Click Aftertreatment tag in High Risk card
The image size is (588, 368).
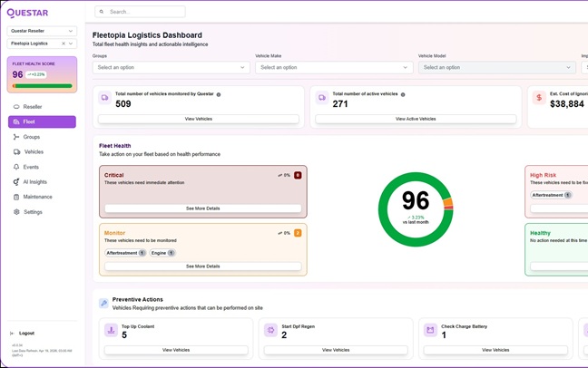[x=552, y=195]
